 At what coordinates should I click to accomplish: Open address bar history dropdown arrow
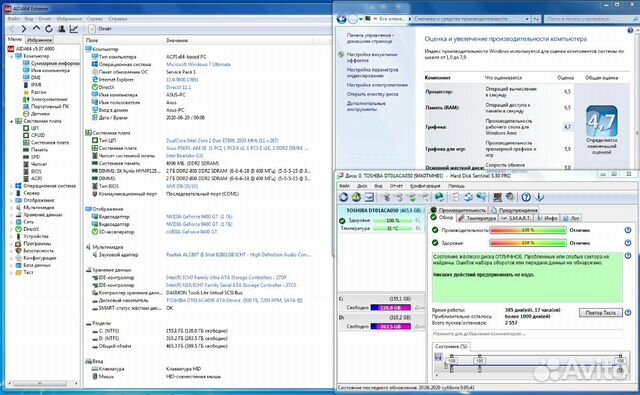[527, 19]
